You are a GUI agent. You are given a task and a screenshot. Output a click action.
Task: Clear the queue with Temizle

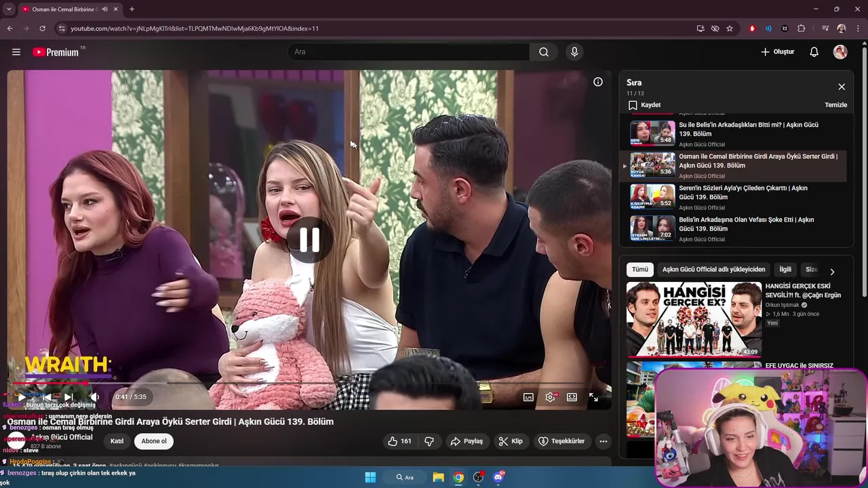pos(835,105)
